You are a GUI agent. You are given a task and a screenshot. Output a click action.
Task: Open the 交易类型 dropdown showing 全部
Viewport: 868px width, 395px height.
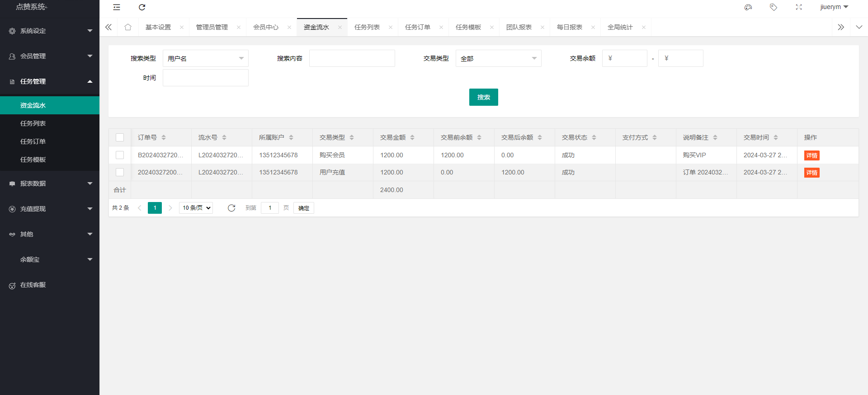pos(498,58)
